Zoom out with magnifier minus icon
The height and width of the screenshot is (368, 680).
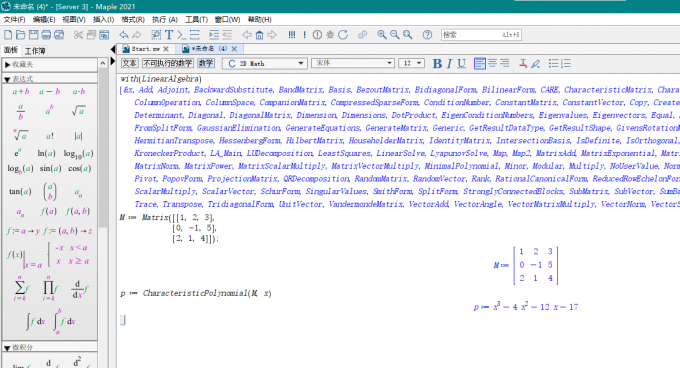coord(395,35)
